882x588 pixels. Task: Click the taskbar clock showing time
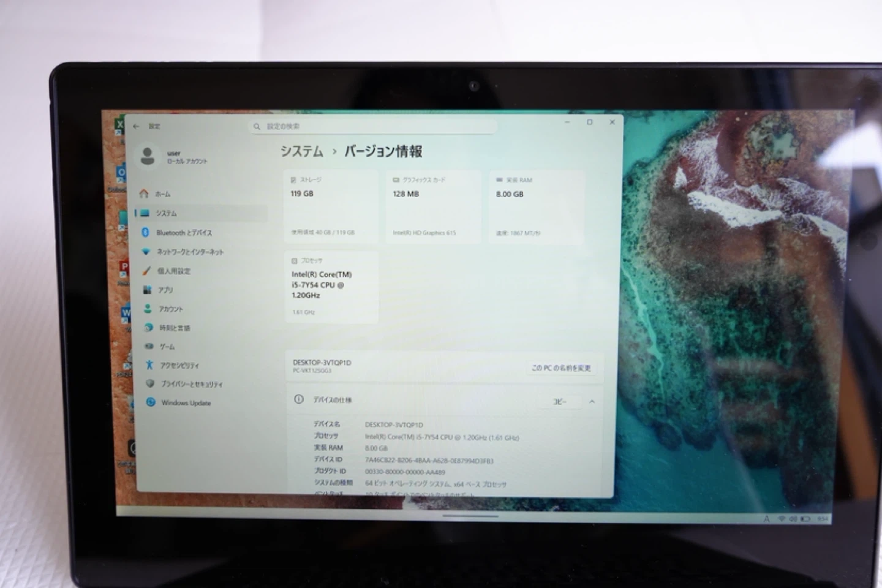[822, 519]
